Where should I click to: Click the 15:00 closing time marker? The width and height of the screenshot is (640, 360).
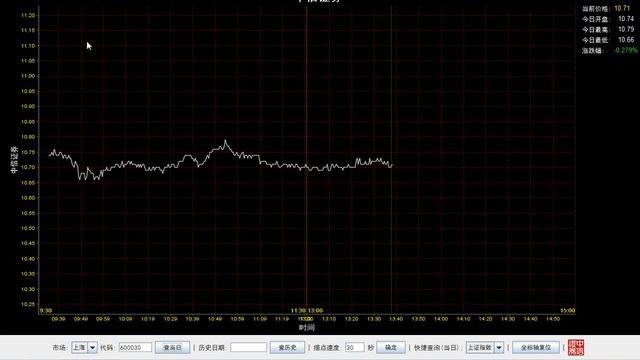point(567,311)
